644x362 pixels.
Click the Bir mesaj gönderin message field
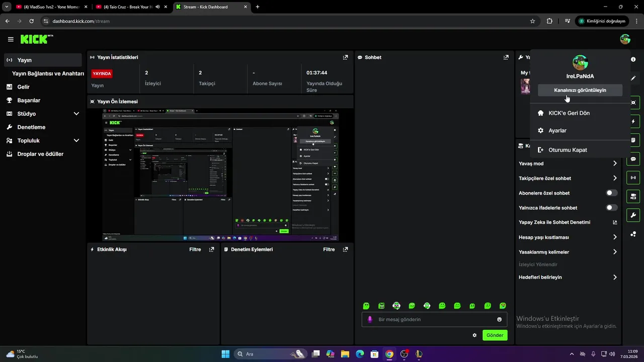coord(435,319)
